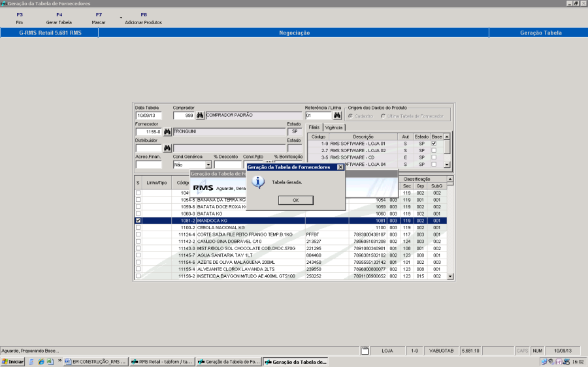Click the Referência / Linha binoculars icon
The image size is (588, 367).
tap(337, 116)
